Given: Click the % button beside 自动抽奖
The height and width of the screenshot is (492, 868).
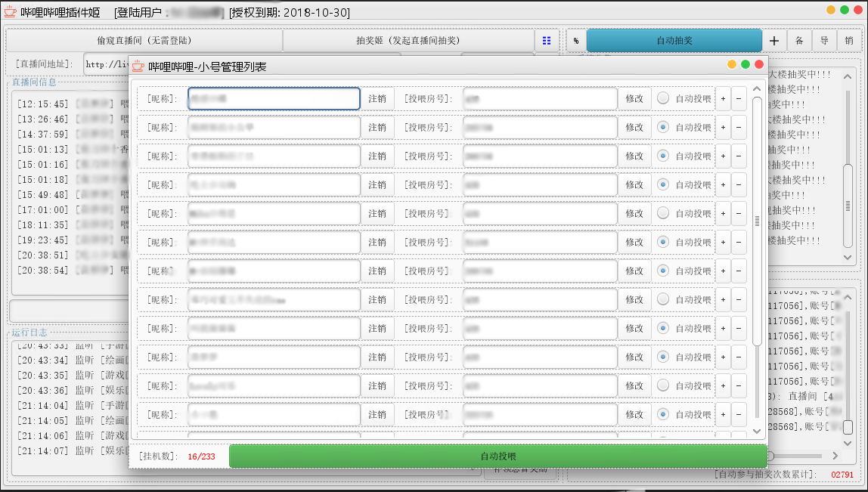Looking at the screenshot, I should [575, 40].
